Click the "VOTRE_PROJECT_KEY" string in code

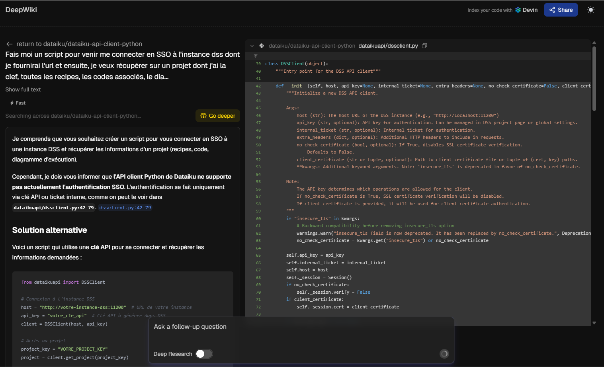click(82, 349)
